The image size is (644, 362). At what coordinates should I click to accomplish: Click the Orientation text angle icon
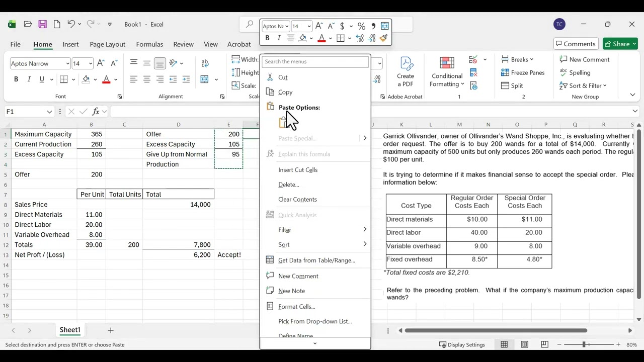(173, 63)
